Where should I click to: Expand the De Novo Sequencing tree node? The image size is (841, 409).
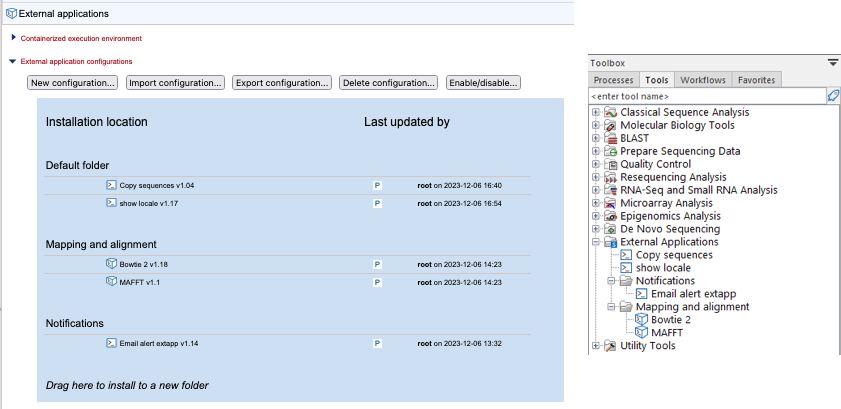tap(595, 229)
